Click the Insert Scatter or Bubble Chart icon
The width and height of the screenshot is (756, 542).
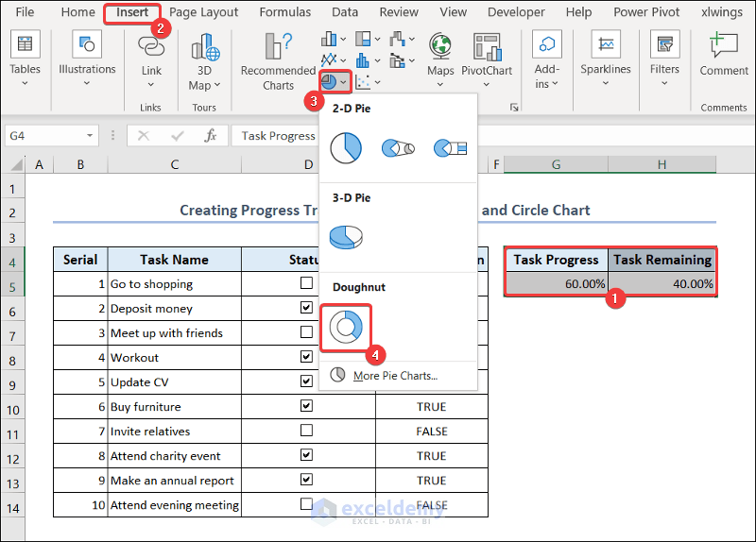tap(363, 82)
